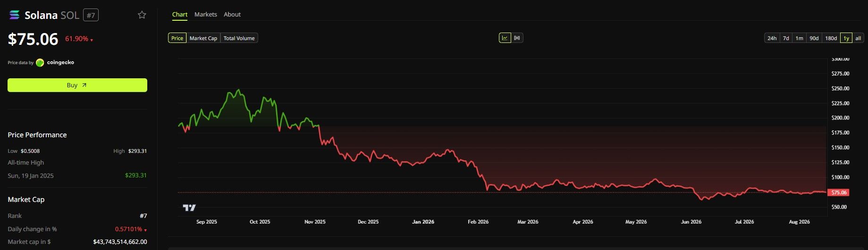Click the $50.00 price axis label
This screenshot has width=868, height=250.
tap(839, 207)
